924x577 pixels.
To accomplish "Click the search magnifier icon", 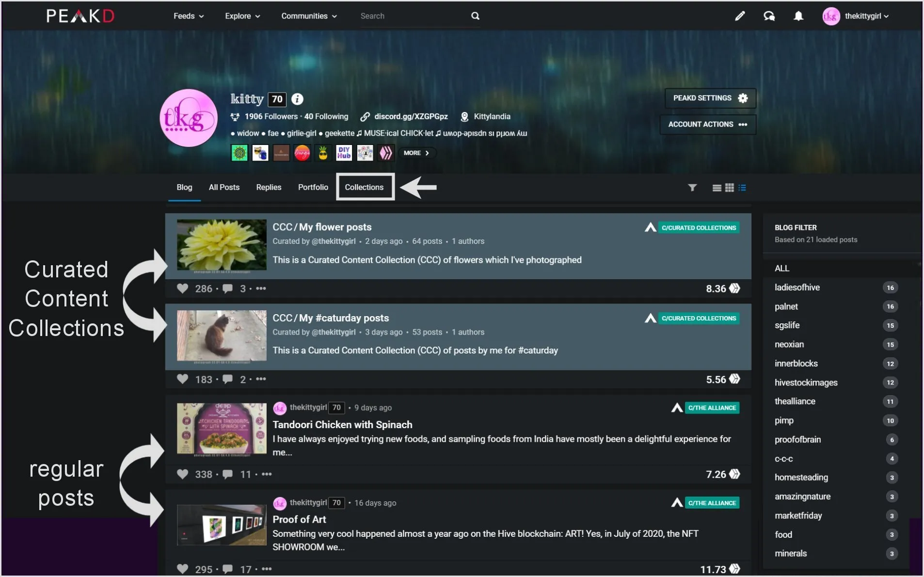I will pos(475,16).
